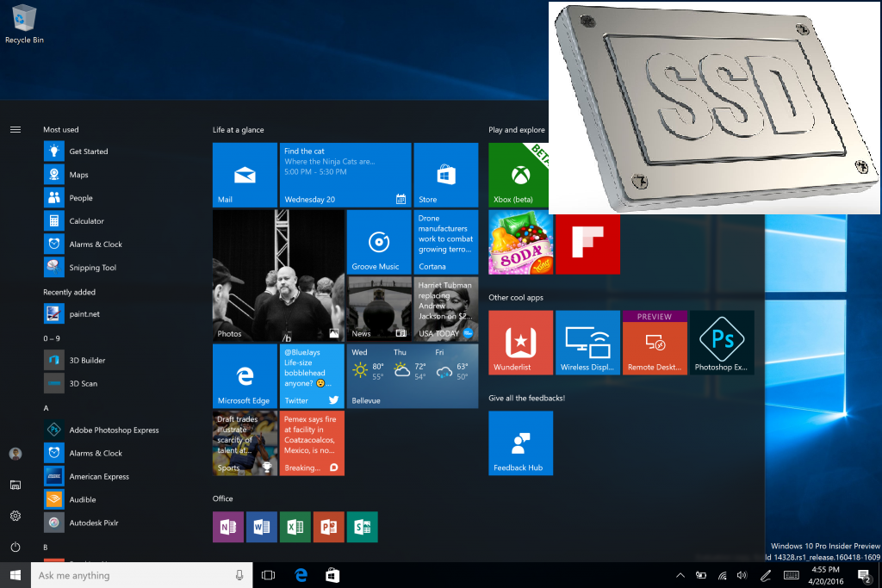The image size is (882, 588).
Task: Open Settings gear in Start sidebar
Action: coord(16,516)
